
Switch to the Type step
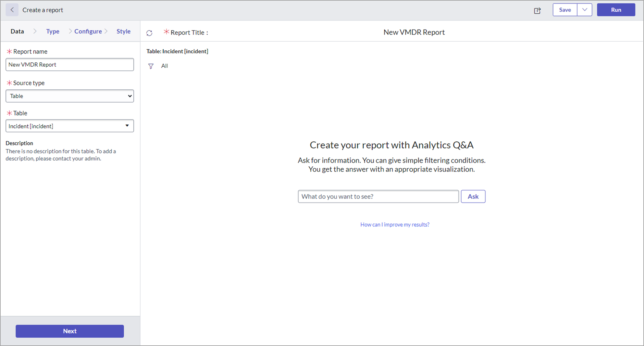53,31
